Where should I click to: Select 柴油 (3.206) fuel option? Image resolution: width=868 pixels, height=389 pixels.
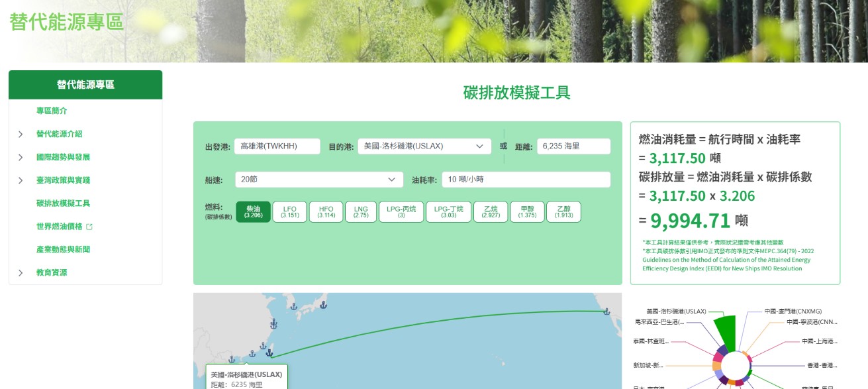[253, 211]
